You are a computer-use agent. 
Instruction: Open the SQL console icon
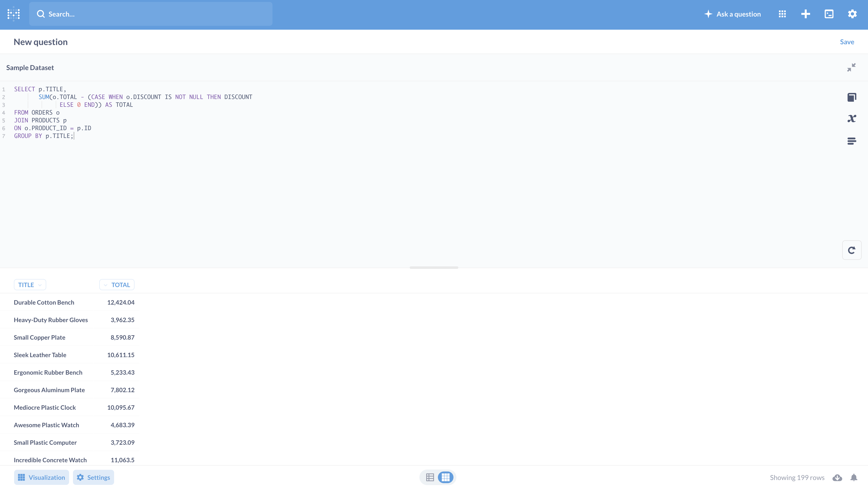pos(829,14)
